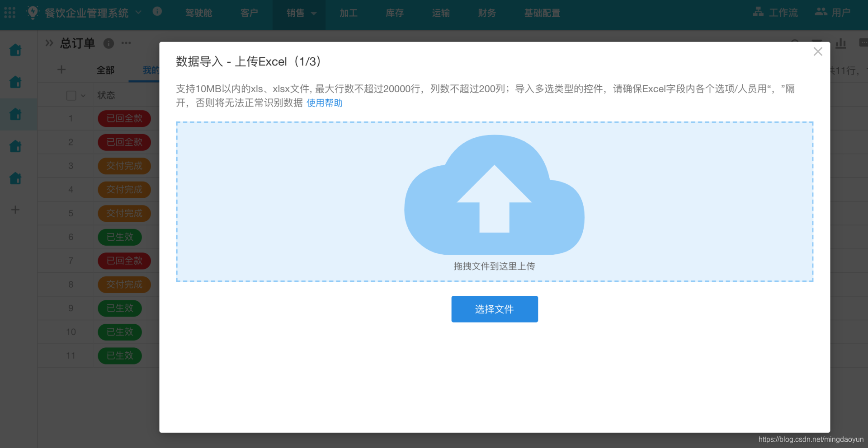
Task: Open the statistics bar chart icon
Action: (841, 43)
